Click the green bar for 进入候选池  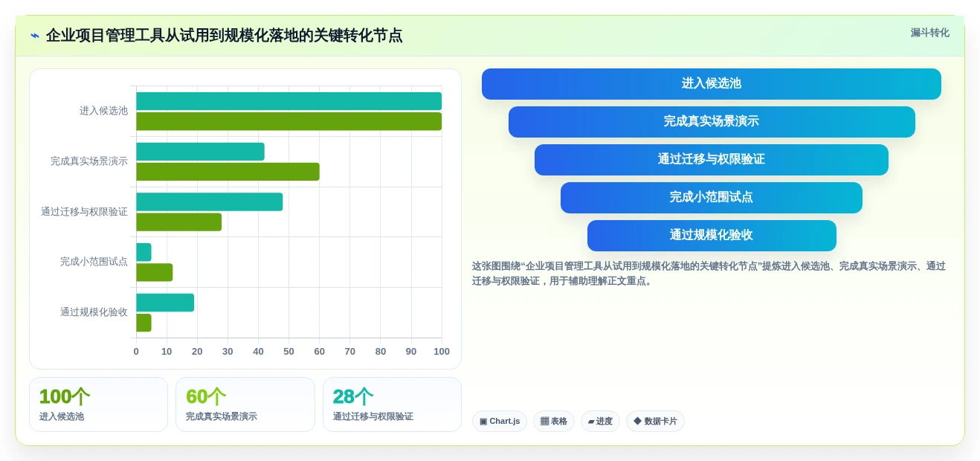288,121
